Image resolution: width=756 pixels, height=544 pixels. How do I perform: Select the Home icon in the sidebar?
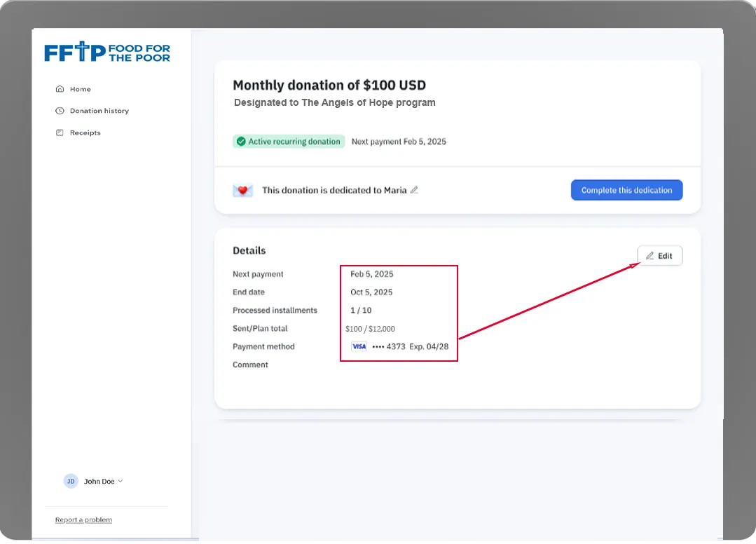[x=60, y=89]
